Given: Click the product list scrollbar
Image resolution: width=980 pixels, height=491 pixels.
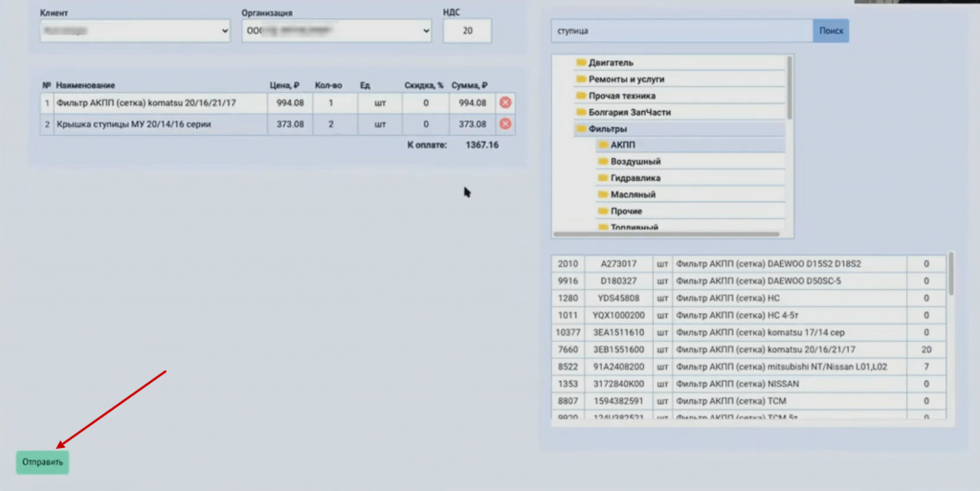Looking at the screenshot, I should [950, 276].
